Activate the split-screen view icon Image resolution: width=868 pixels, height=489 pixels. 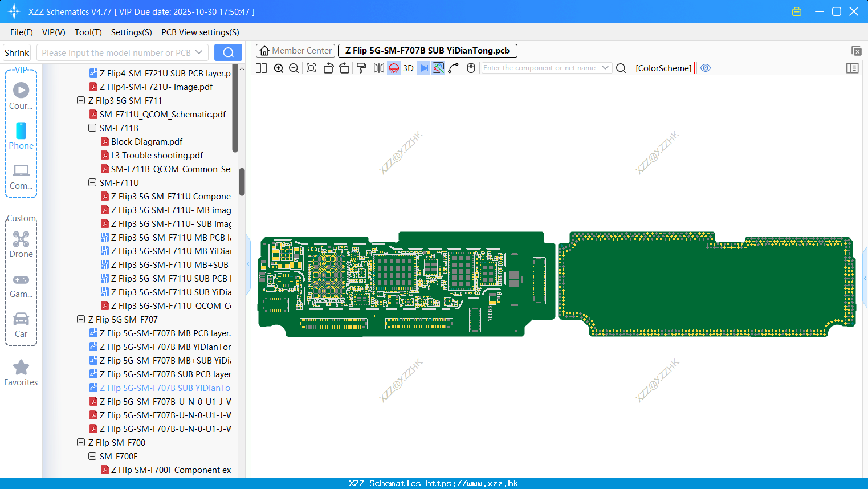(260, 68)
